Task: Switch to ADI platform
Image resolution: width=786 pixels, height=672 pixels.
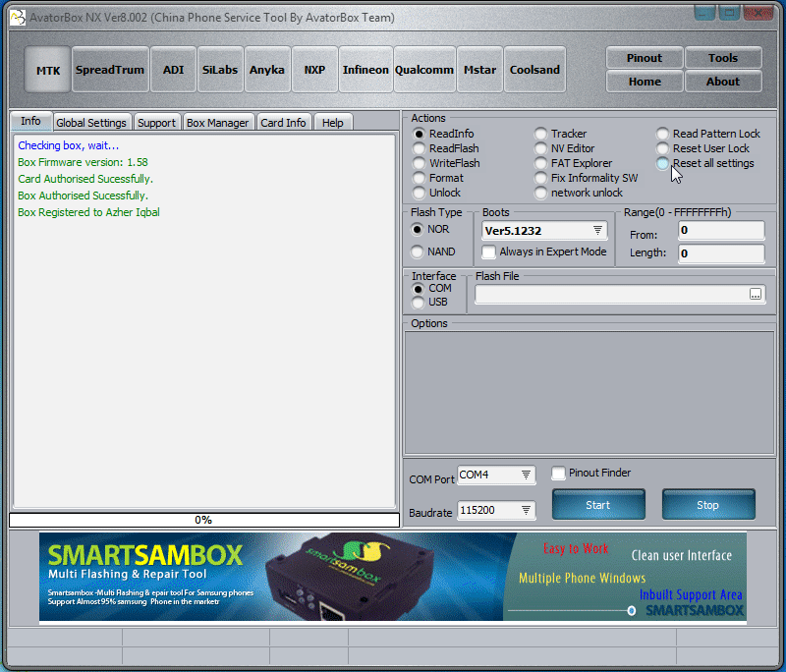Action: pos(174,70)
